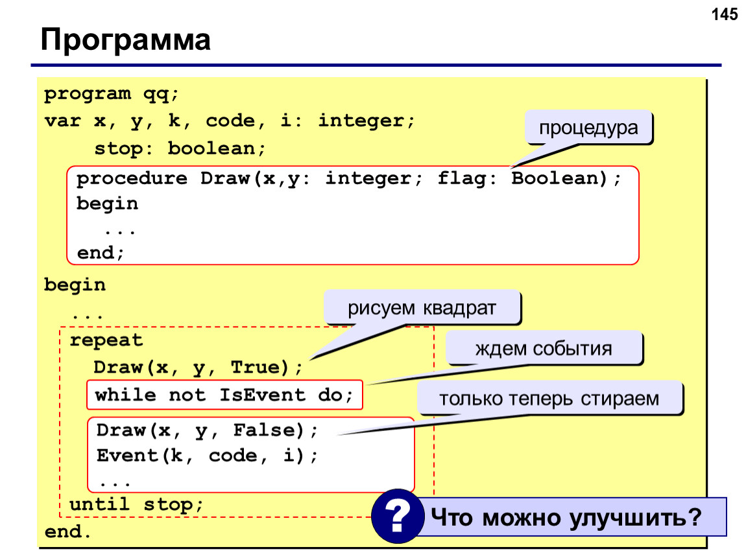
Task: Click the 'Event(k, code, i);' line
Action: (207, 456)
